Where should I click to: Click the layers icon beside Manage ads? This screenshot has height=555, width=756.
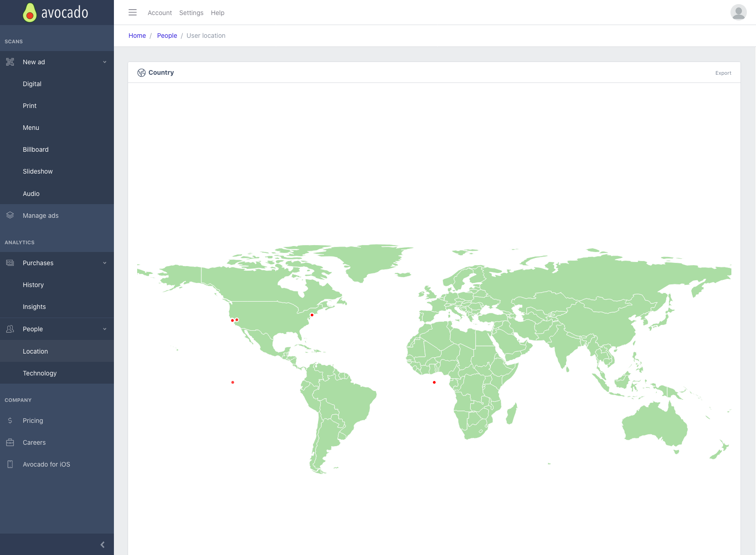(x=10, y=216)
